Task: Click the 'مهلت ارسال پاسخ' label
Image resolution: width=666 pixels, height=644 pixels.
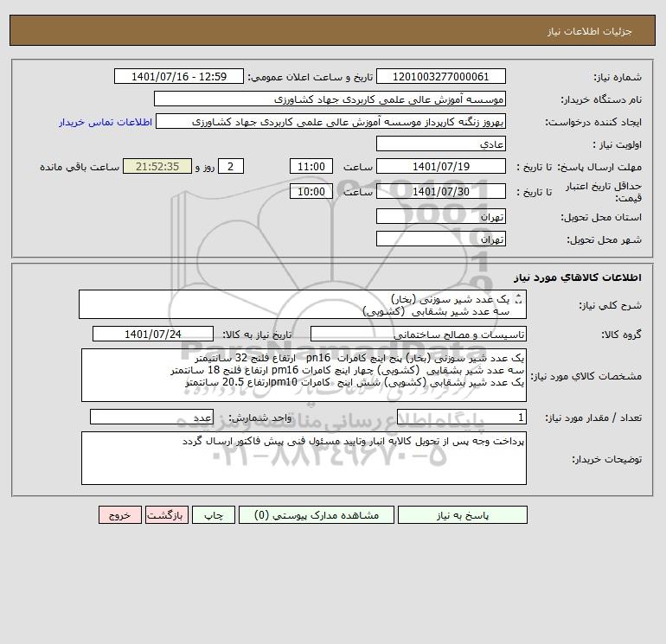Action: (599, 167)
